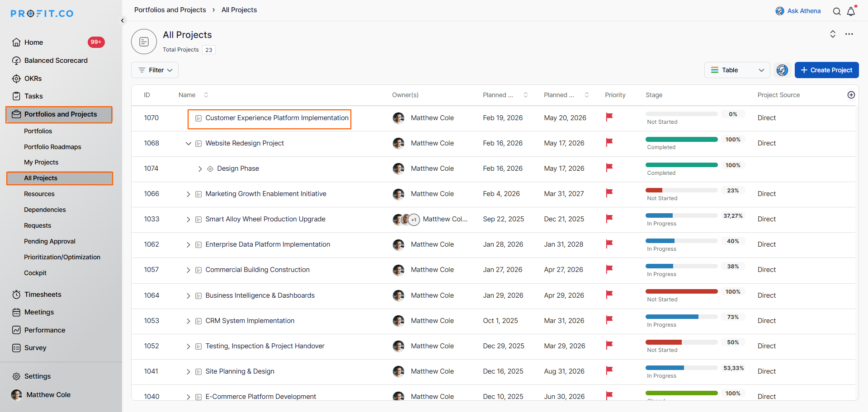
Task: Click the add column plus icon
Action: coord(851,95)
